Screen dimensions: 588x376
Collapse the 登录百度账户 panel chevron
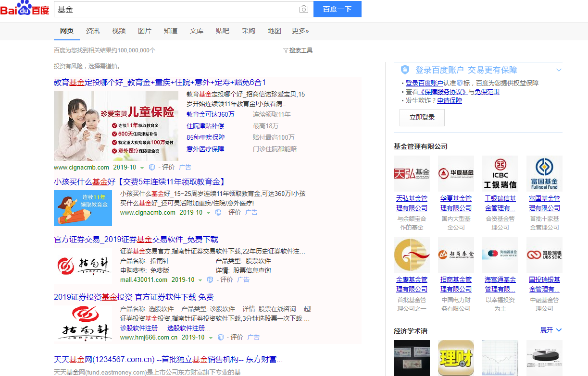pos(559,70)
